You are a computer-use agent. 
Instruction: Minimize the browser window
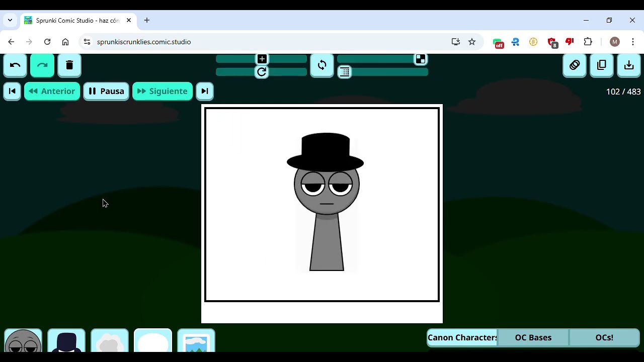pyautogui.click(x=586, y=20)
